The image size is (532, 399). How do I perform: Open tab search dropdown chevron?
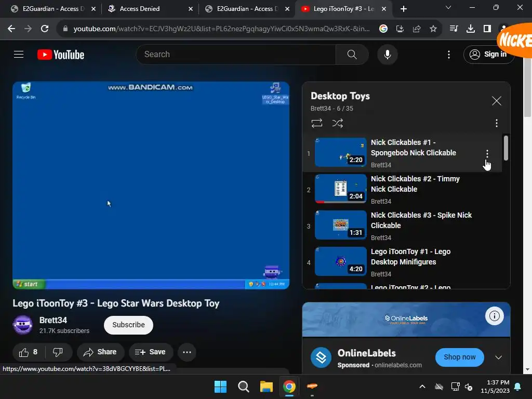click(448, 7)
